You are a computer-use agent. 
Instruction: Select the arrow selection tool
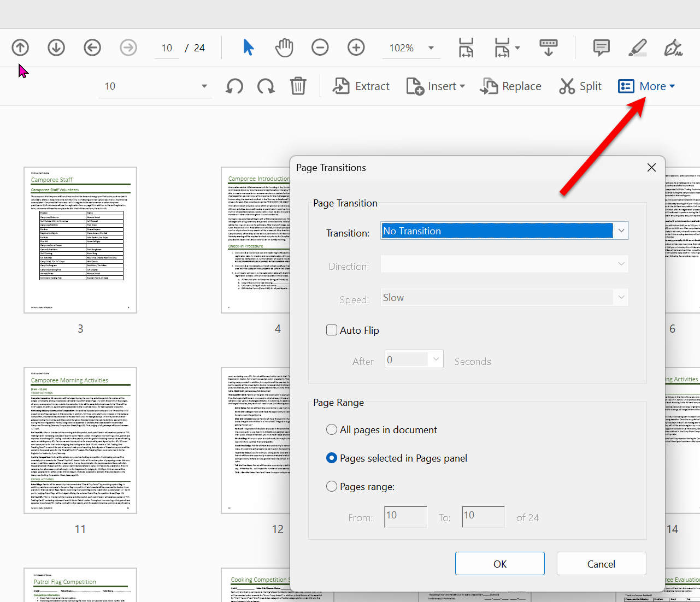tap(248, 48)
